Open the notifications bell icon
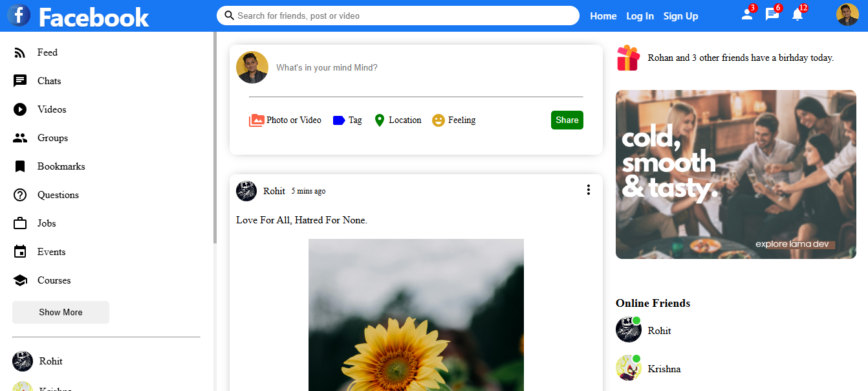 pos(797,14)
